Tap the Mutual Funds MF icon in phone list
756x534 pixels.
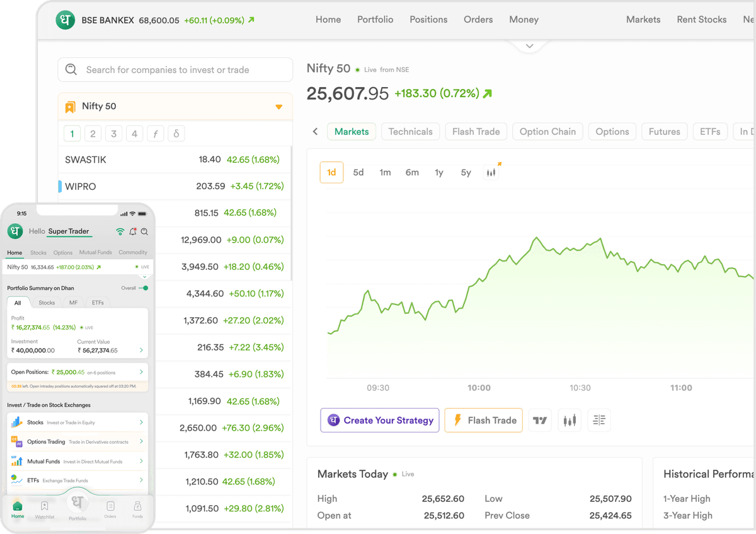(16, 461)
